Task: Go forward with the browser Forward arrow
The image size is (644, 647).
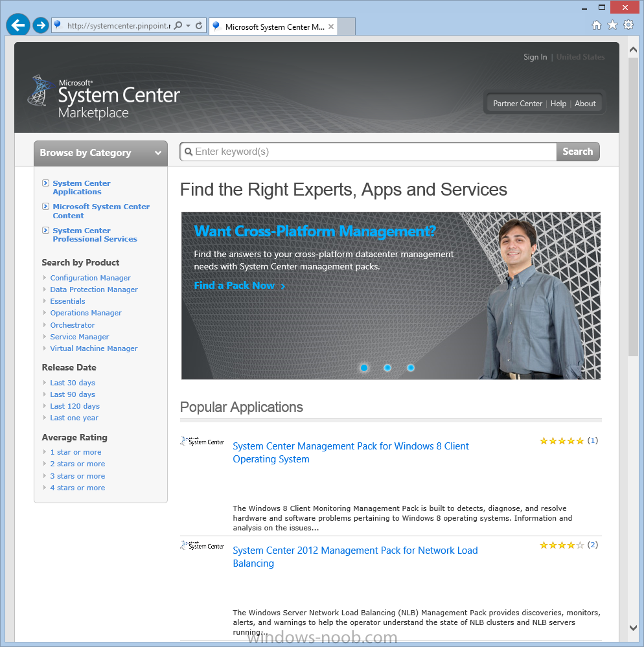Action: pyautogui.click(x=40, y=25)
